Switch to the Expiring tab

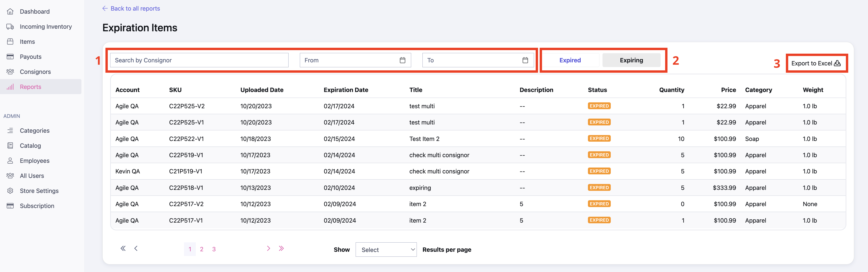pyautogui.click(x=631, y=60)
